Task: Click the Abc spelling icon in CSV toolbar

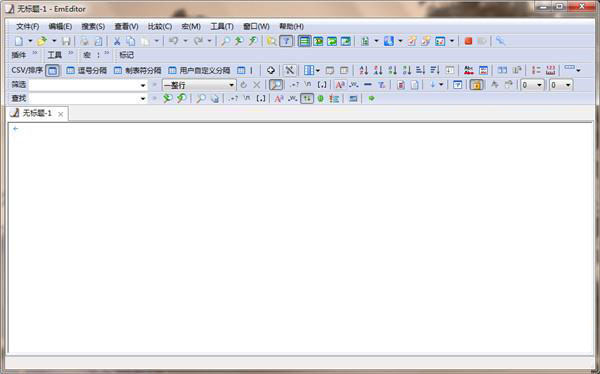Action: click(468, 70)
